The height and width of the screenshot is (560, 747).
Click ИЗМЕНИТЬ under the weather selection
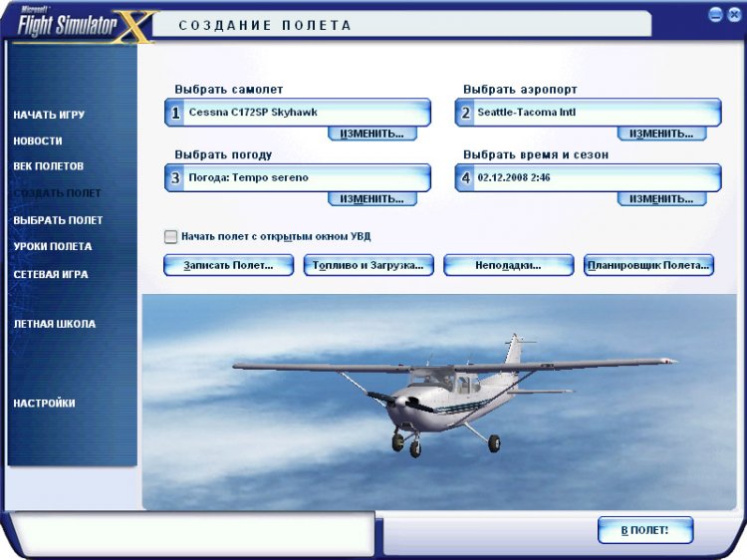[373, 199]
